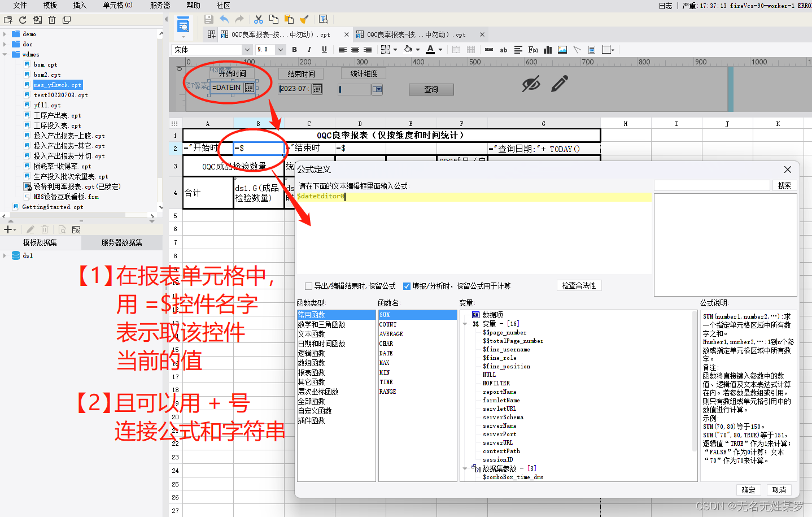812x517 pixels.
Task: Open the 日志 link in top bar
Action: (x=666, y=6)
